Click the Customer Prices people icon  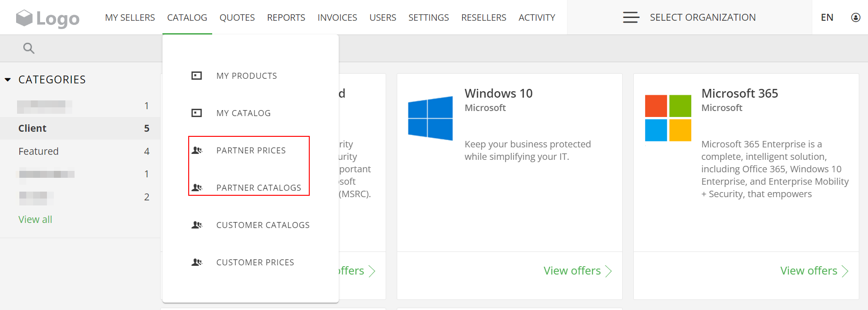197,262
